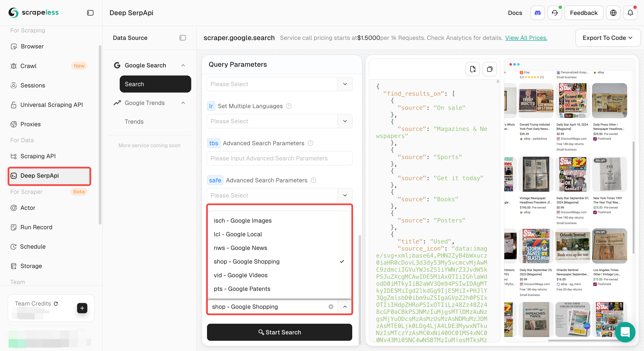Choose vid - Google Videos option

[x=279, y=275]
